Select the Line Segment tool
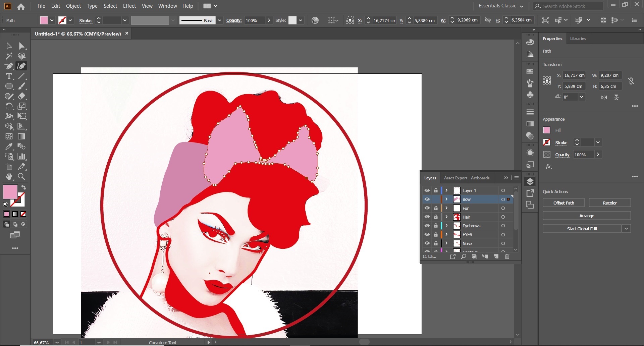 click(x=22, y=76)
